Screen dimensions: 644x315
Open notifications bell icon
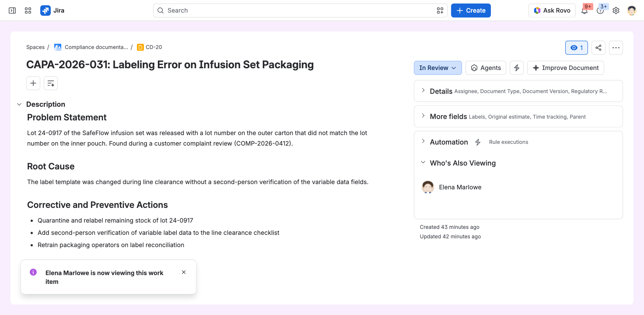tap(584, 10)
